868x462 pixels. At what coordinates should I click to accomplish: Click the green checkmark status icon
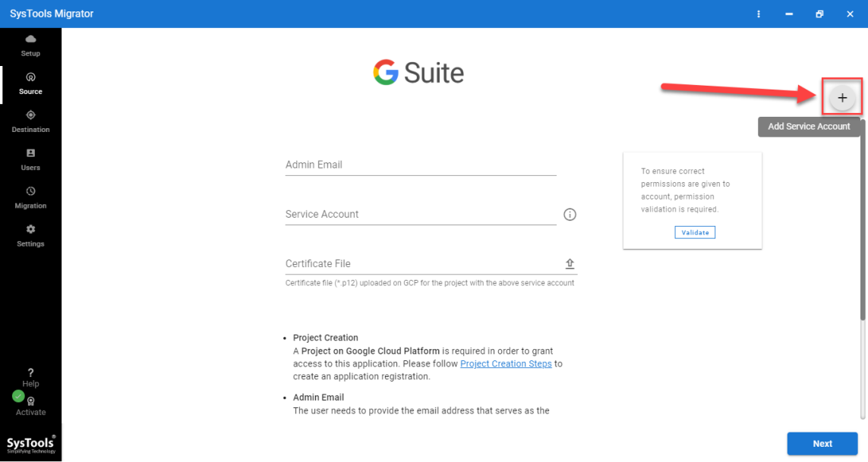(x=18, y=396)
